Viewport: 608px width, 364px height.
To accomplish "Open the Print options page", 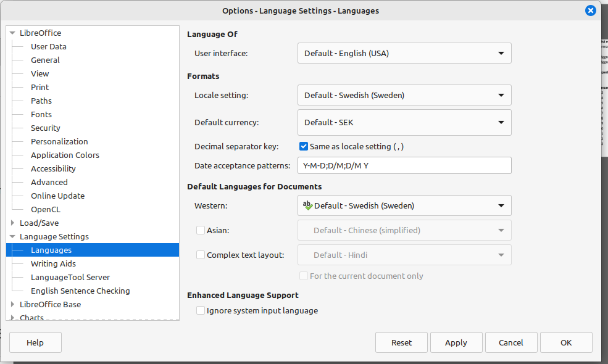I will click(x=40, y=87).
